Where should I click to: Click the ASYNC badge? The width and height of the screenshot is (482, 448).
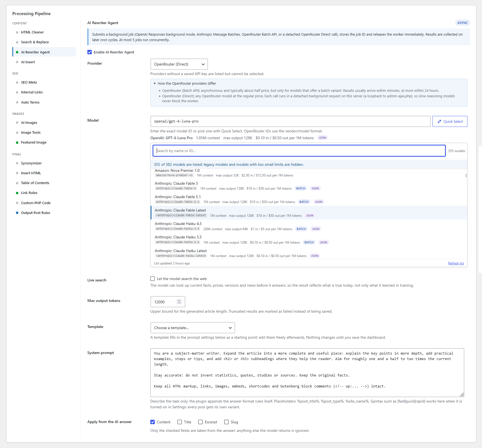(462, 23)
